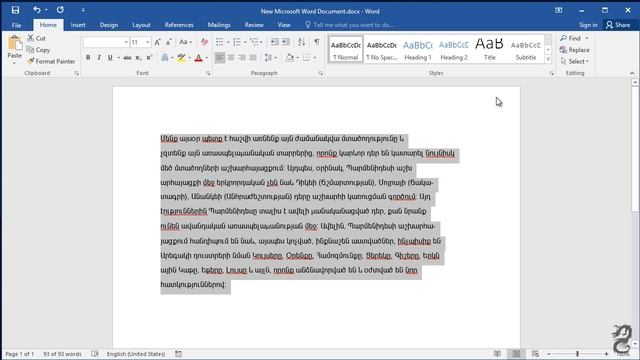640x360 pixels.
Task: Click Sign in link
Action: [588, 25]
